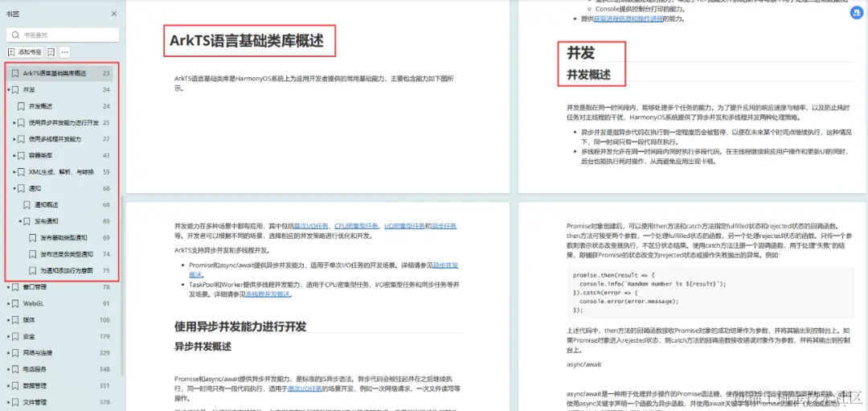Expand the XML生成、解析、与转换 bookmark
868x411 pixels.
tap(14, 171)
